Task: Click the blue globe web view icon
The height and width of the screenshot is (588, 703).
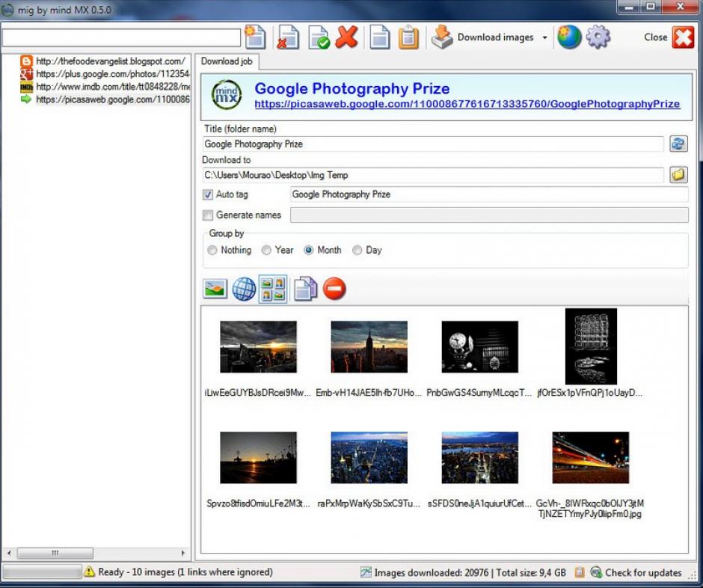Action: coord(244,289)
